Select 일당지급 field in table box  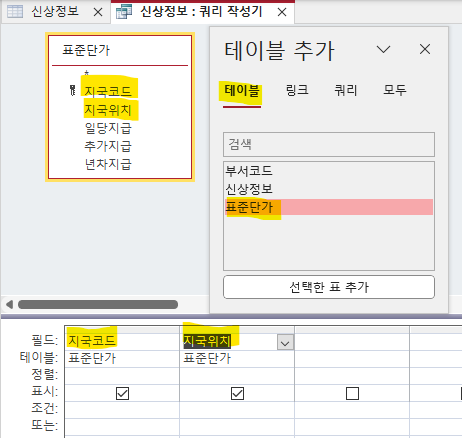pos(108,128)
